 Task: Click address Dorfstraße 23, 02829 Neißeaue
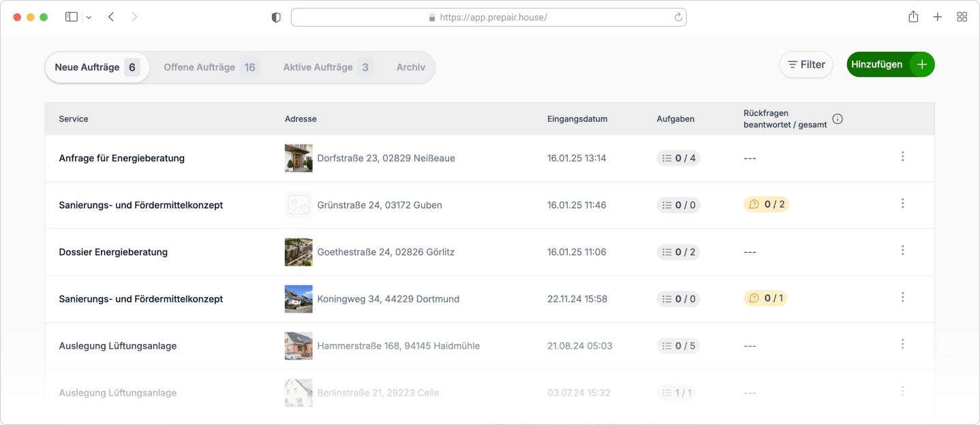click(x=386, y=158)
